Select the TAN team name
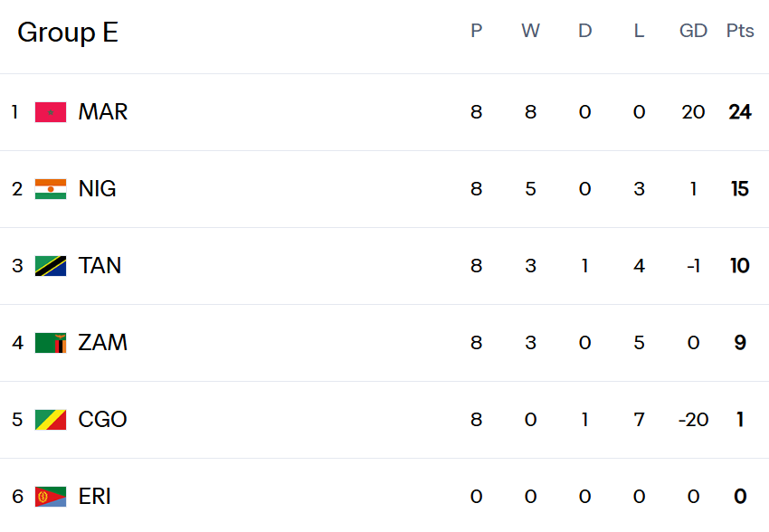The height and width of the screenshot is (532, 769). click(x=100, y=266)
